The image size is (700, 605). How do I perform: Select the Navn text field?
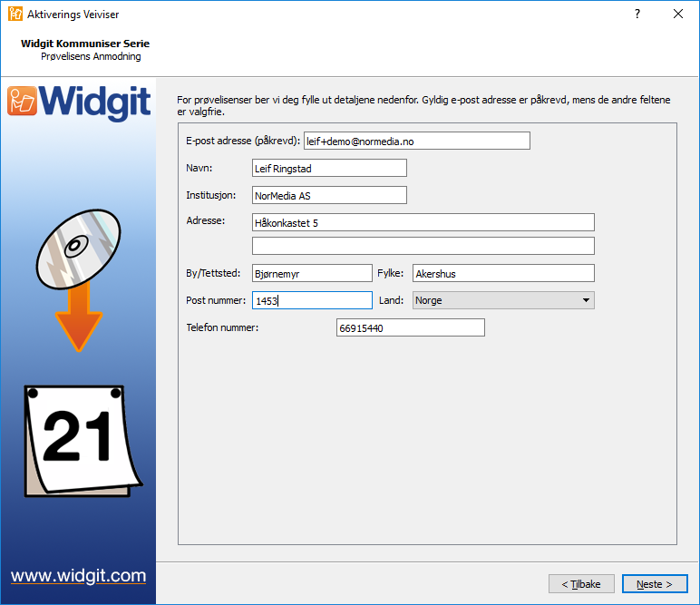(329, 169)
